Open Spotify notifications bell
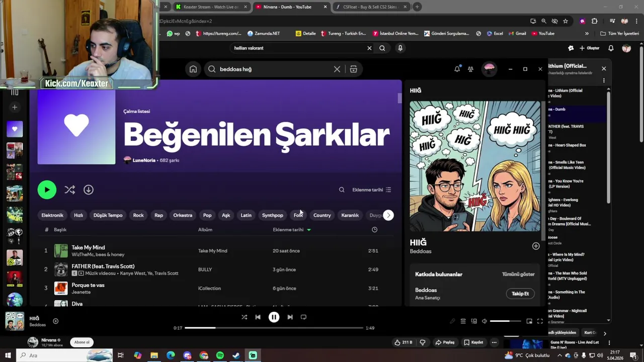 pyautogui.click(x=457, y=69)
